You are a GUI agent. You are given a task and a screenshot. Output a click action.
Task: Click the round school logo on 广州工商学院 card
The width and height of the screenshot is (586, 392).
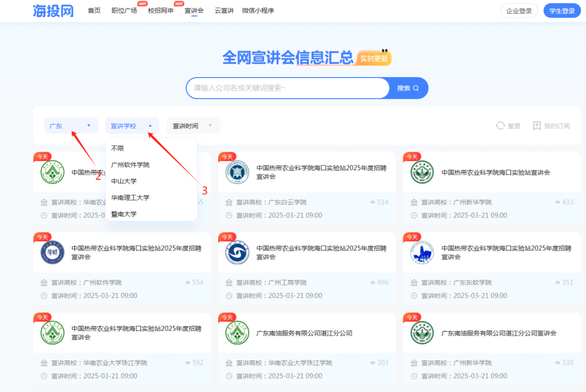237,253
